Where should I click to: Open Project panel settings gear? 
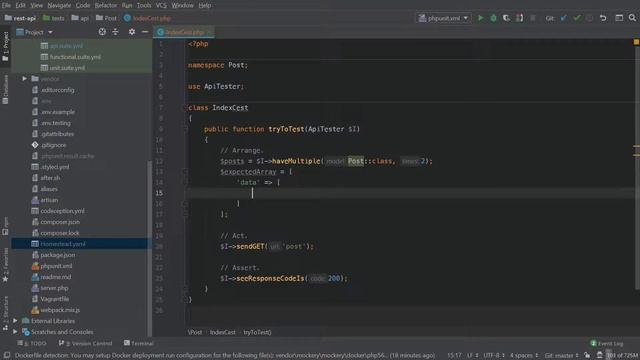132,32
